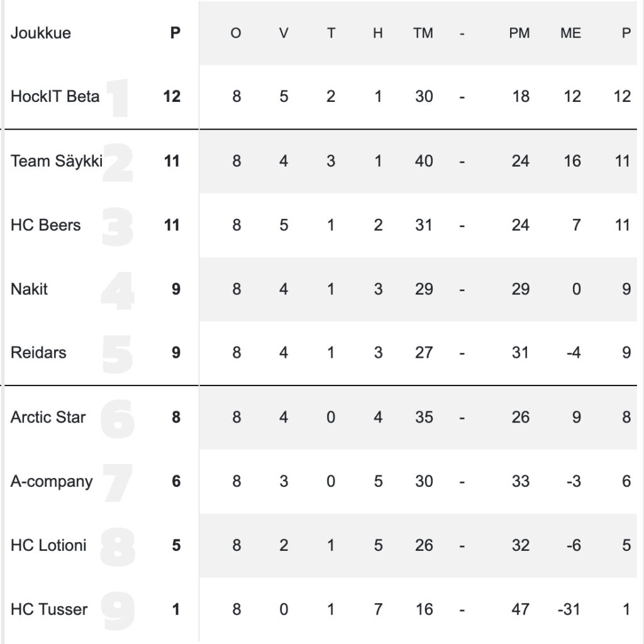Click HockIT Beta's bold 12 points

tap(172, 96)
